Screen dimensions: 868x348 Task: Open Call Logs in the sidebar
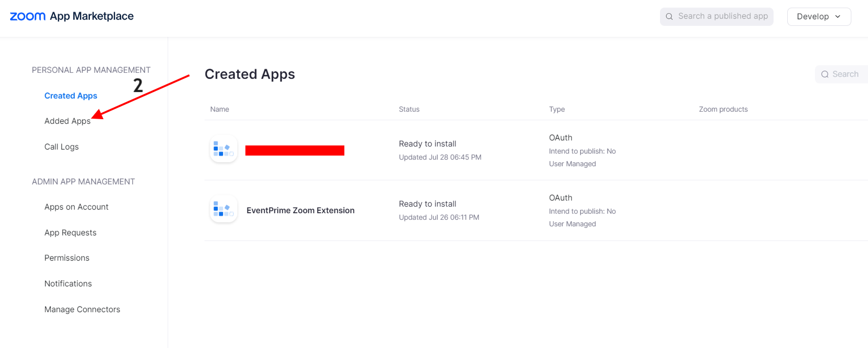62,147
